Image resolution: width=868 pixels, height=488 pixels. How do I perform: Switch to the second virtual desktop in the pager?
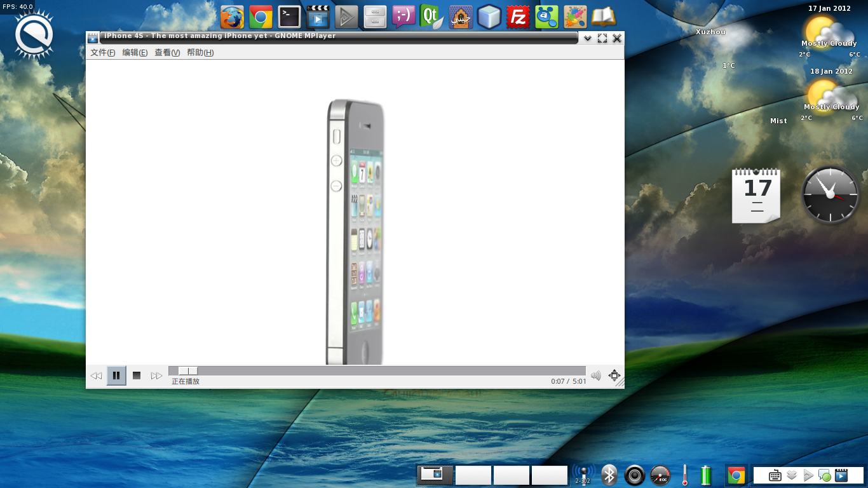coord(473,475)
